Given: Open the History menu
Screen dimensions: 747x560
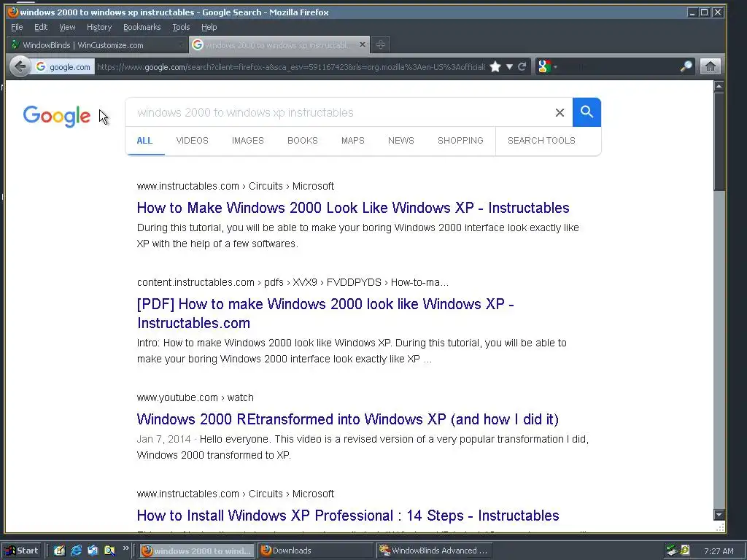Looking at the screenshot, I should pyautogui.click(x=99, y=27).
